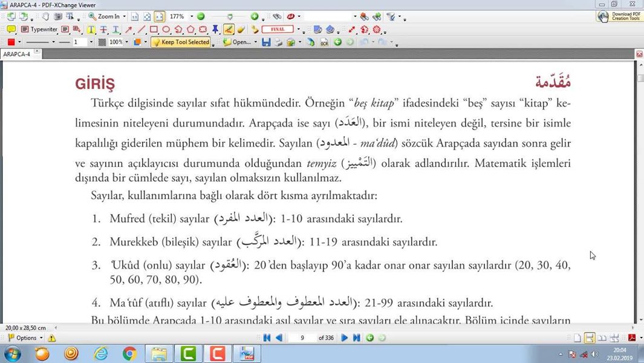Toggle Fit Width view mode
The image size is (644, 363).
point(160,16)
